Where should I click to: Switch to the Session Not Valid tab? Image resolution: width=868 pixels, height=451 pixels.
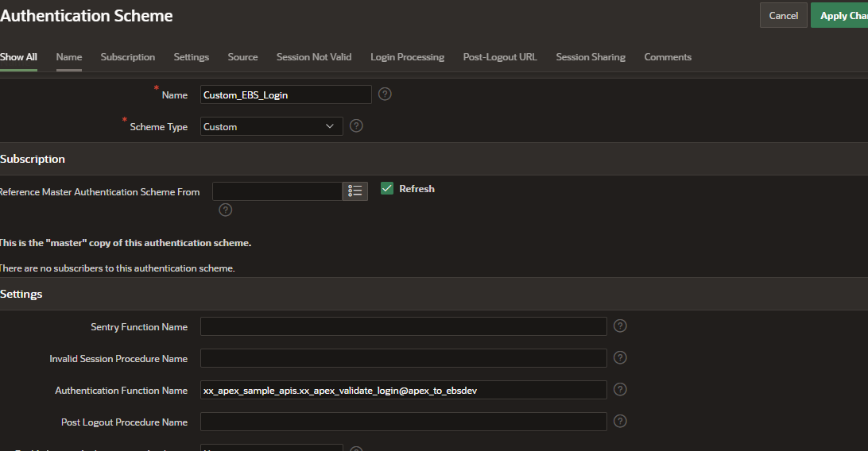click(x=314, y=57)
